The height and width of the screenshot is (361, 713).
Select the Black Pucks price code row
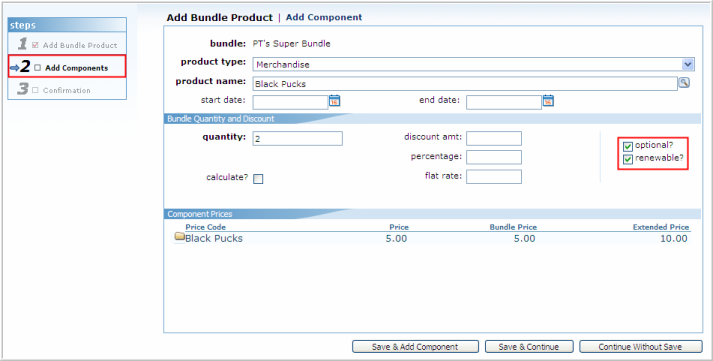click(432, 238)
